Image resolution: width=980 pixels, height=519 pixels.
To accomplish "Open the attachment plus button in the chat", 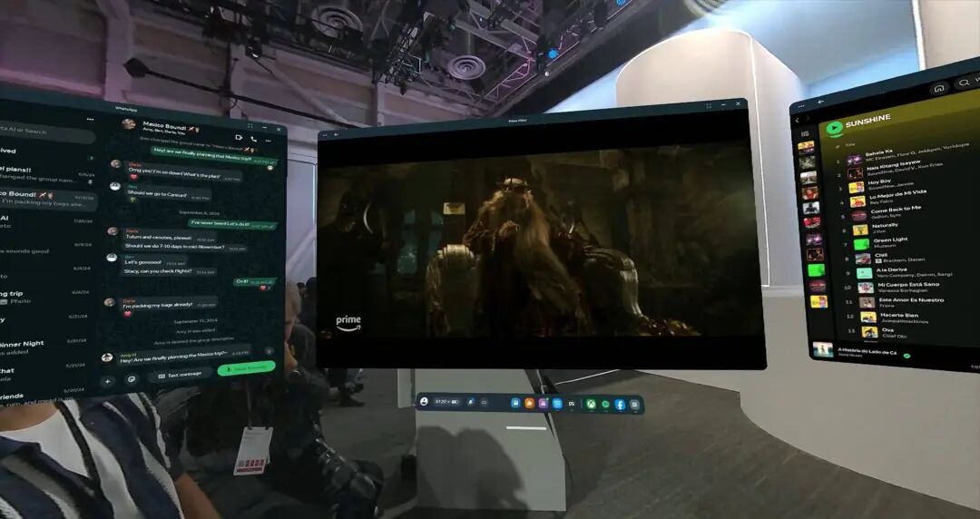I will tap(107, 381).
